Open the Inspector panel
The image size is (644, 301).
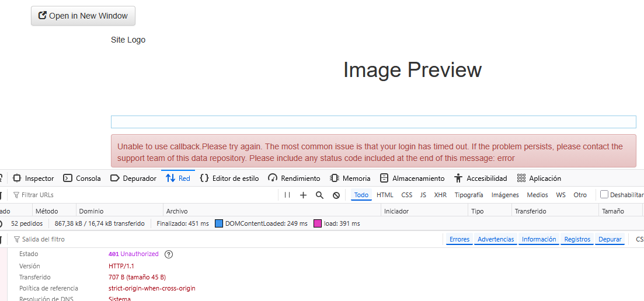[x=33, y=178]
